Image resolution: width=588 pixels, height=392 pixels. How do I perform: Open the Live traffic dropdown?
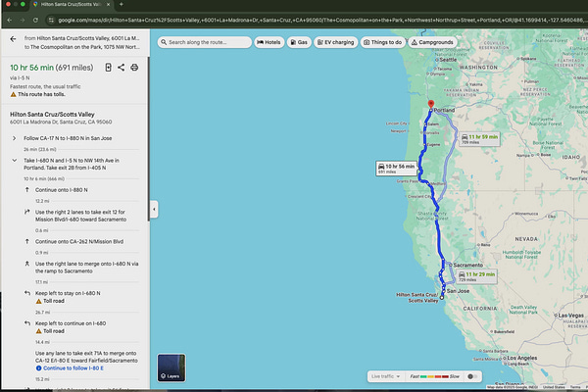click(386, 376)
